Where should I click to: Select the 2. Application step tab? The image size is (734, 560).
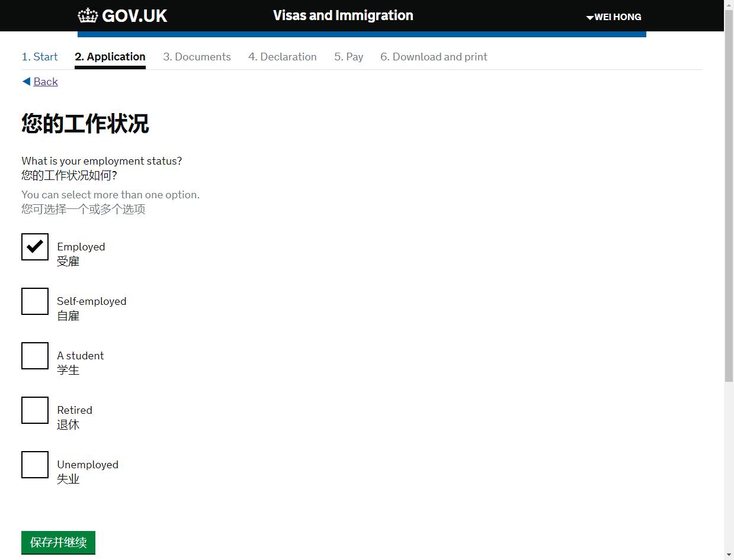click(110, 57)
